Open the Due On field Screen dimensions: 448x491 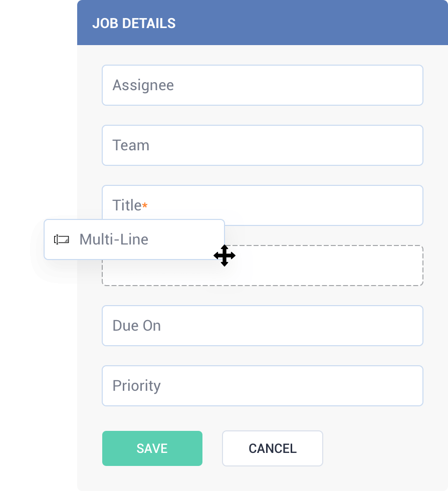click(262, 326)
